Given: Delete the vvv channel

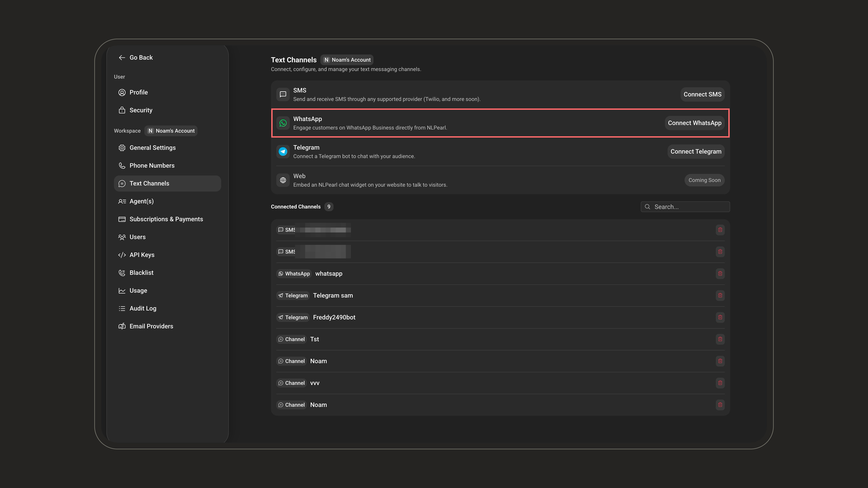Looking at the screenshot, I should click(x=720, y=383).
